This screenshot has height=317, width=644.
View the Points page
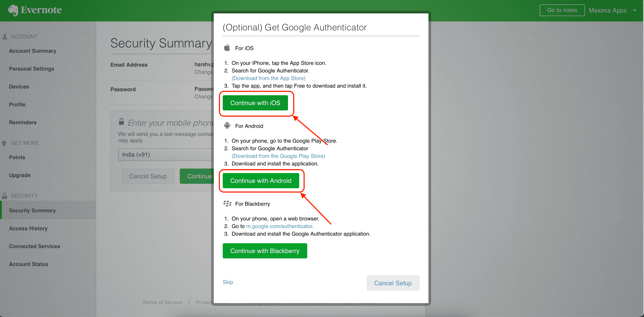17,157
